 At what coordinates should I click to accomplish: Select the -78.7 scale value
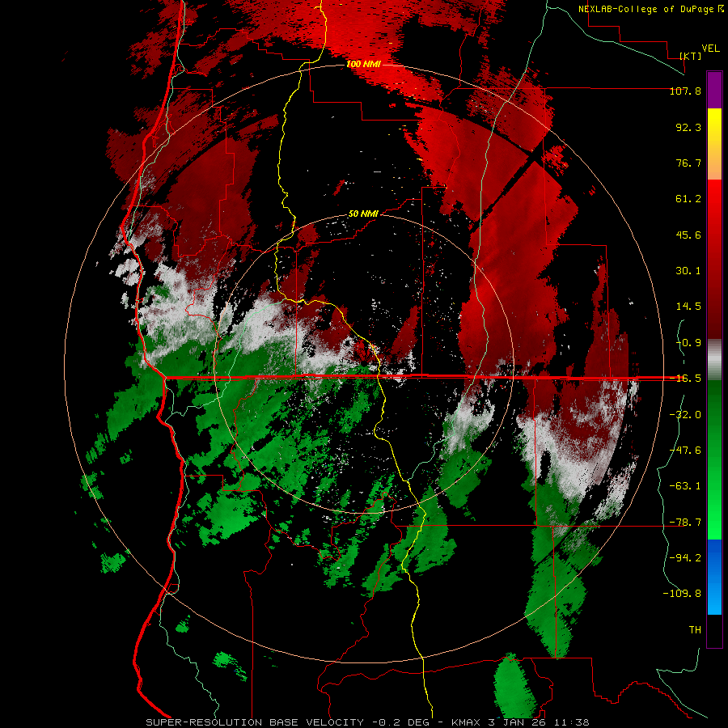[685, 523]
